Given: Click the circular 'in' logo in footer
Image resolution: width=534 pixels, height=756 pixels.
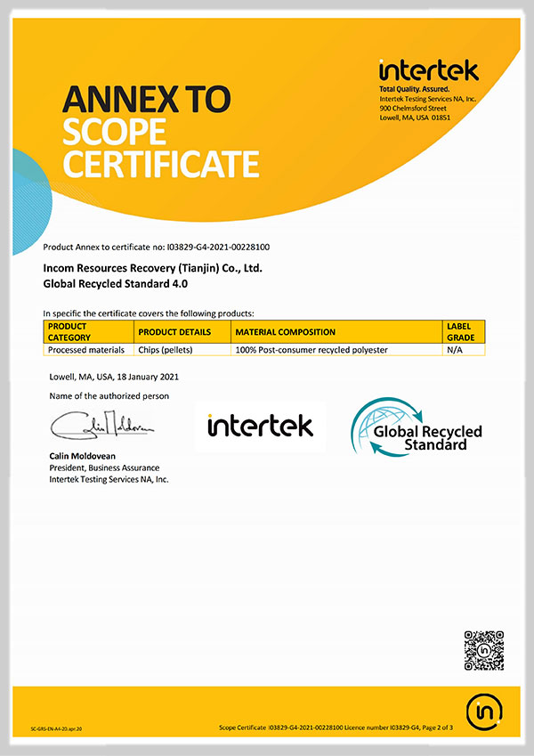Looking at the screenshot, I should coord(484,711).
